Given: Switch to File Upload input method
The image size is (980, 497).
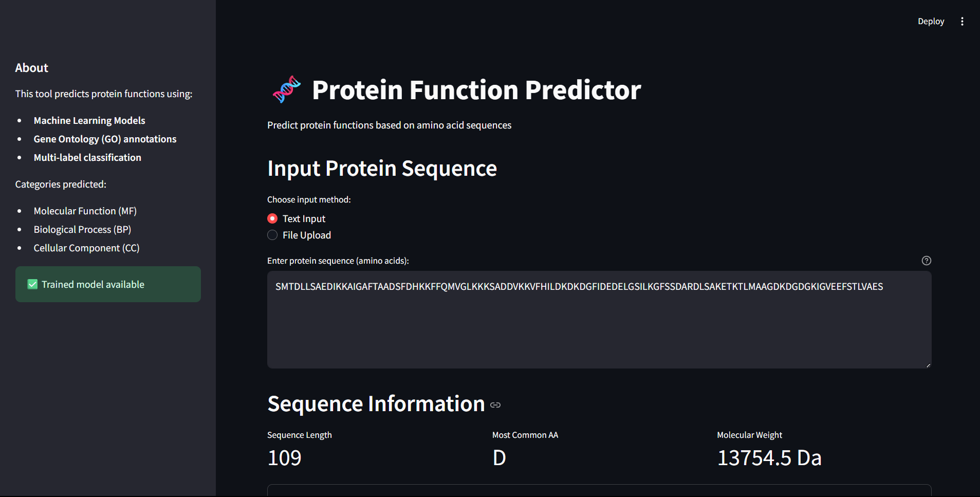Looking at the screenshot, I should click(272, 235).
